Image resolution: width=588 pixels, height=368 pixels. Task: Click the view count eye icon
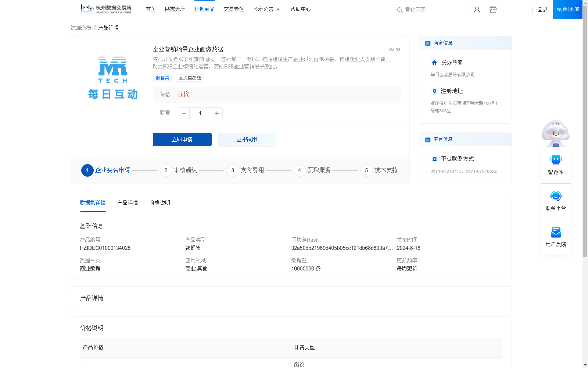click(x=391, y=50)
